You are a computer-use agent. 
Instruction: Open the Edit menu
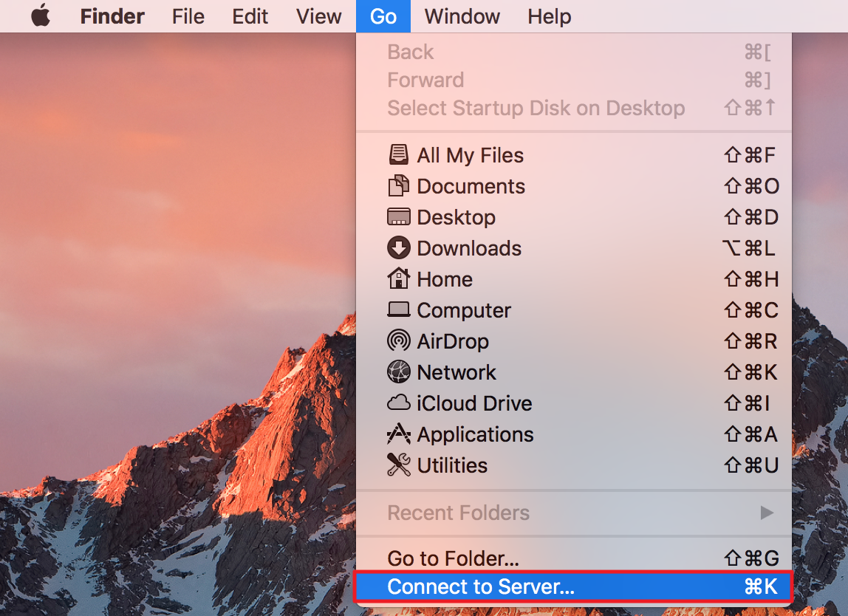tap(250, 16)
